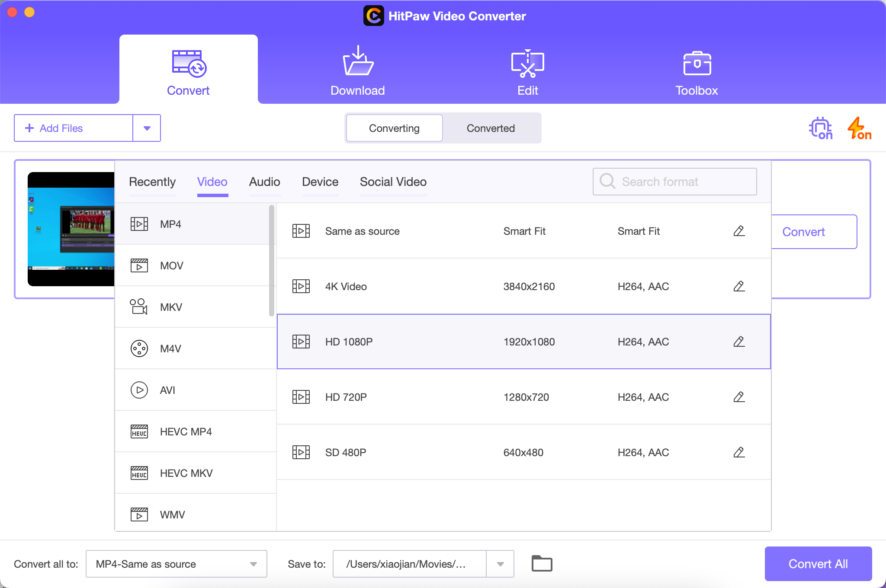Click edit pencil for HD 1080P preset

(x=739, y=342)
